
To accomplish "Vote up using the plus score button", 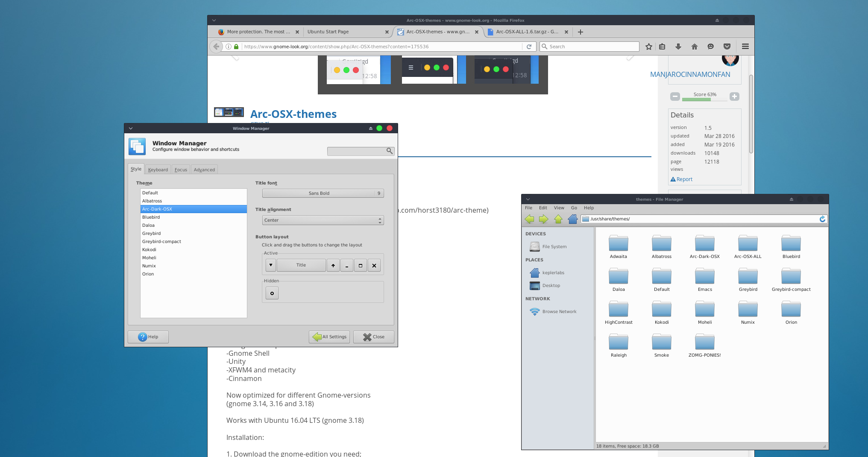I will (734, 97).
